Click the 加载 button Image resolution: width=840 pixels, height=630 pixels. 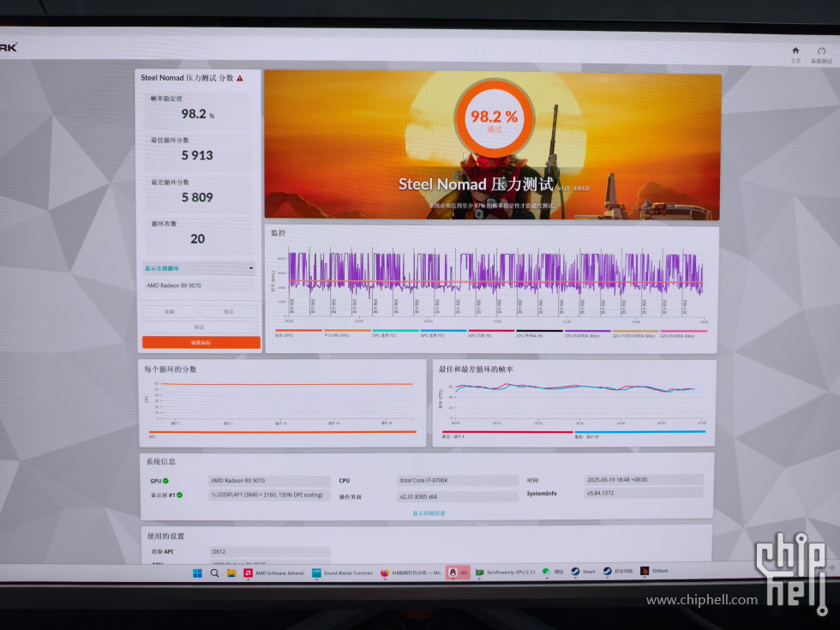[x=170, y=311]
